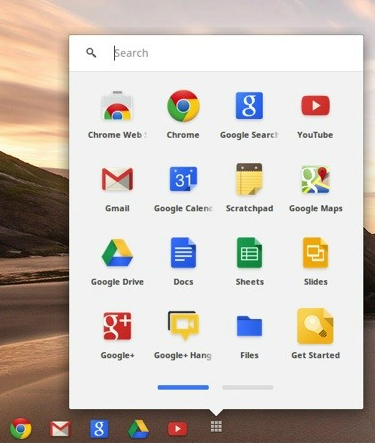Launch the Sheets app

[x=249, y=253]
